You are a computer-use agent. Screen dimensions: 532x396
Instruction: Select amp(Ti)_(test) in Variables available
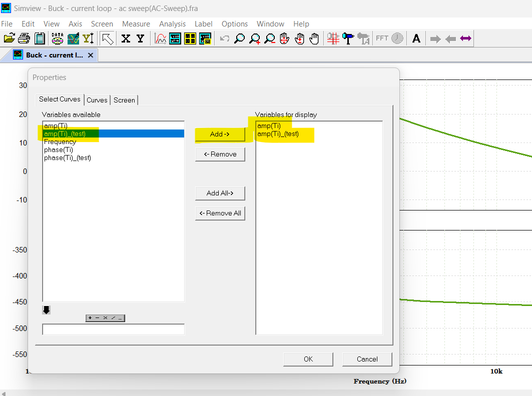114,133
